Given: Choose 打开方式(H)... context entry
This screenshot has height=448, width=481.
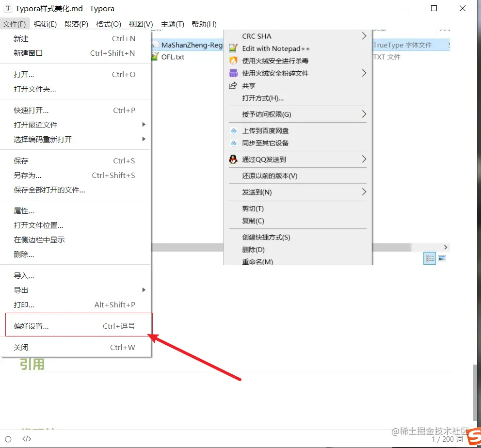Looking at the screenshot, I should point(298,98).
